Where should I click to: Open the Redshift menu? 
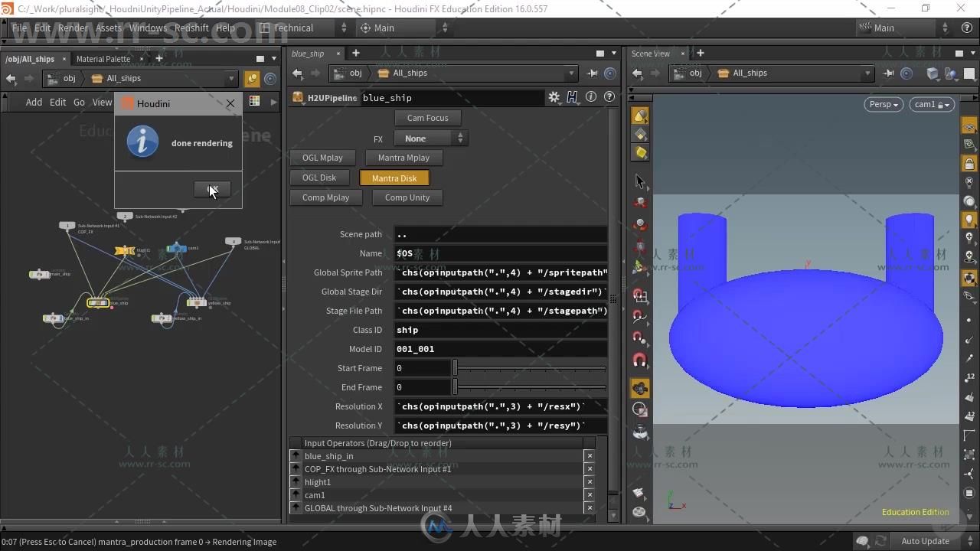pos(191,28)
